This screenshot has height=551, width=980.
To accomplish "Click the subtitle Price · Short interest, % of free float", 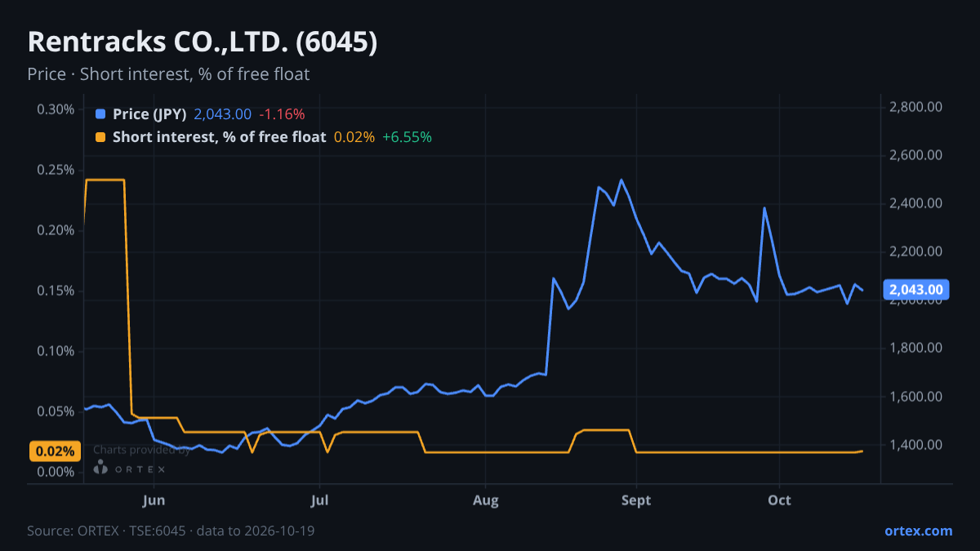I will pos(168,74).
